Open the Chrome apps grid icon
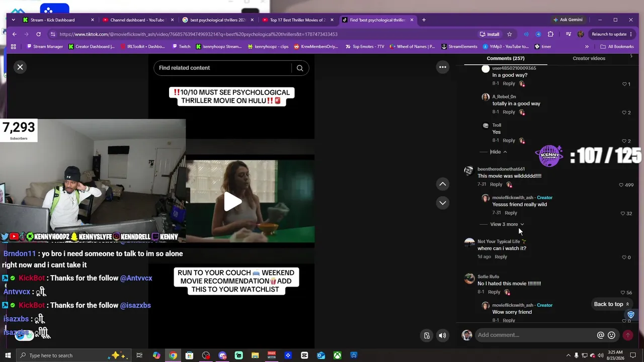Viewport: 644px width, 362px height. (x=14, y=47)
